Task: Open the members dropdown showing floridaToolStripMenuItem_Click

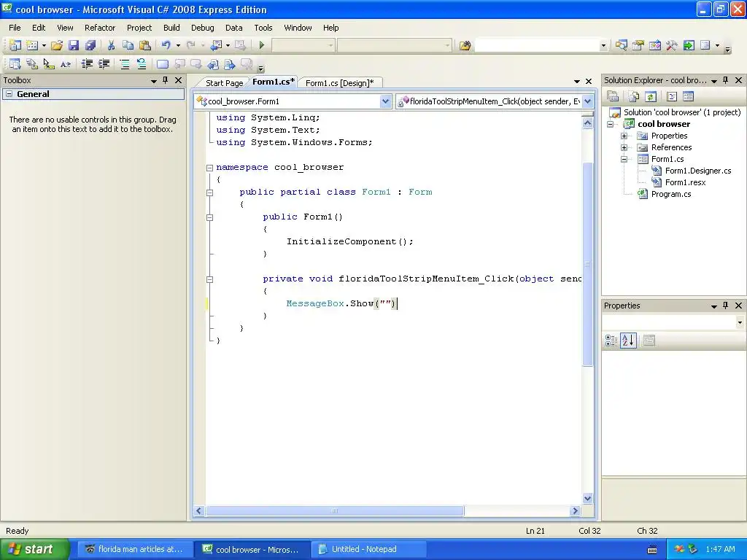Action: tap(587, 101)
